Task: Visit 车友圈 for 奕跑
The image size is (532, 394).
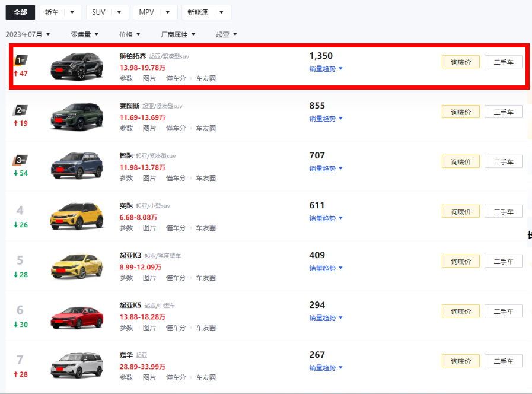Action: (206, 228)
